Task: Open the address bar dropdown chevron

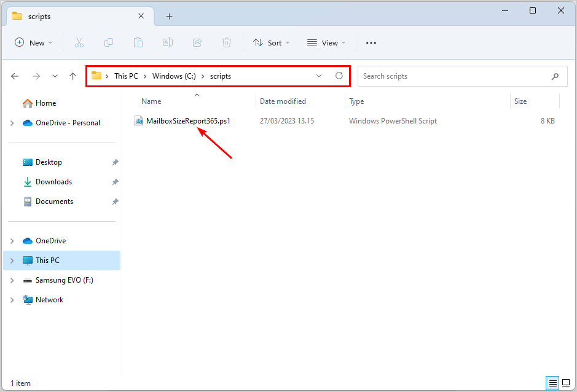Action: click(318, 76)
